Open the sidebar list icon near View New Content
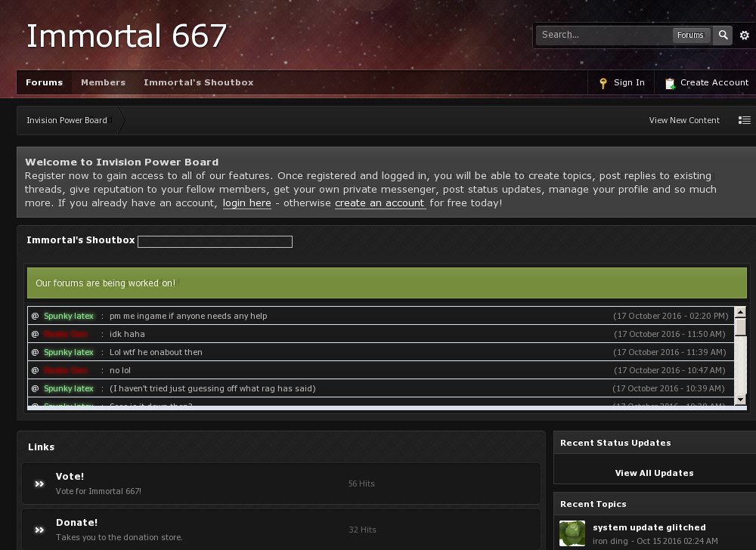756x550 pixels. coord(745,120)
